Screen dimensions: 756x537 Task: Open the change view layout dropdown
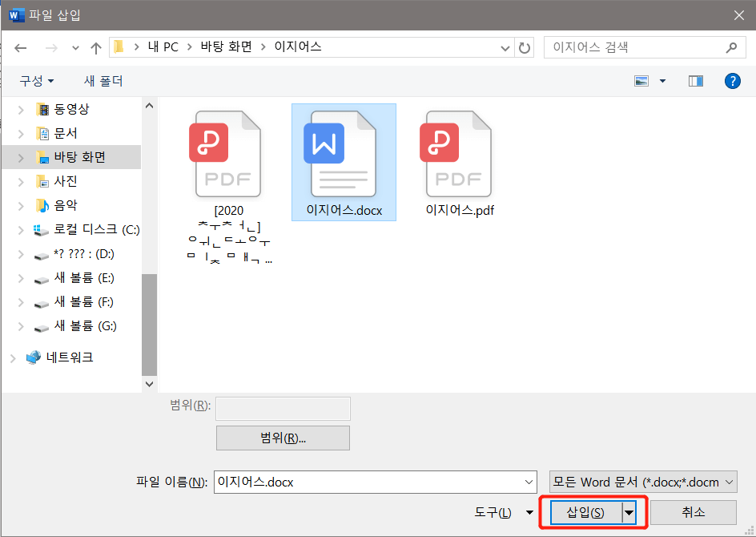click(661, 80)
